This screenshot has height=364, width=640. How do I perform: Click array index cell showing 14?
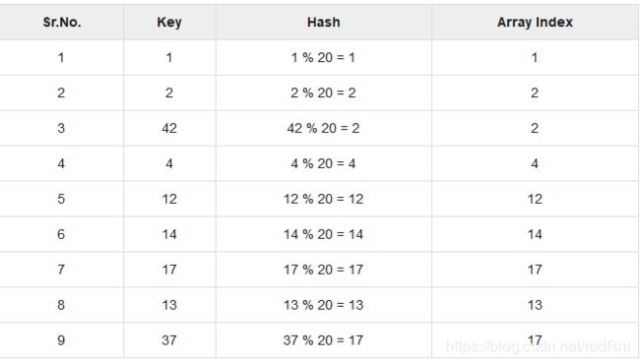(535, 234)
